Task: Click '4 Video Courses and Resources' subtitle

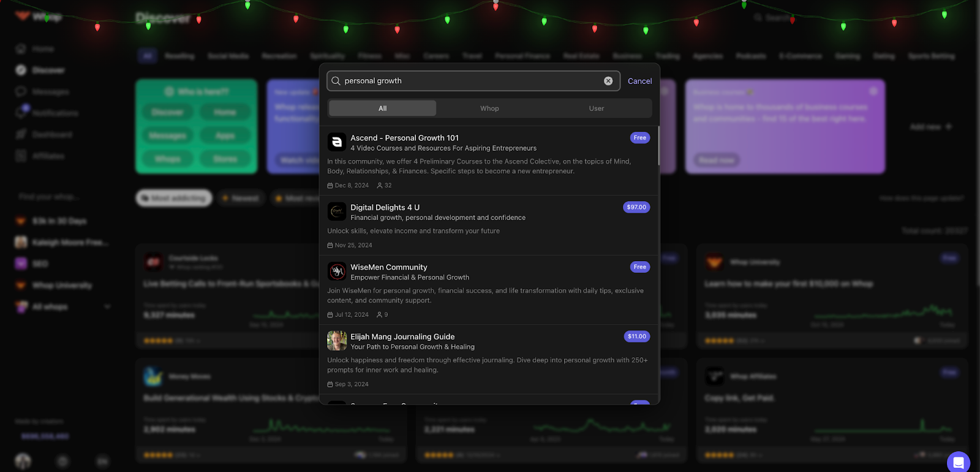Action: [443, 148]
